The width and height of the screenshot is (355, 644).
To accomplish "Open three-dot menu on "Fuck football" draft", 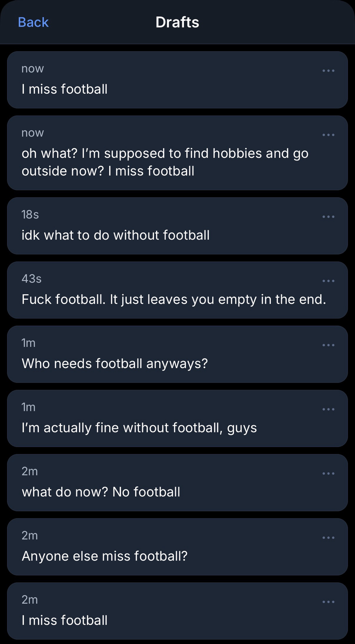I will (328, 281).
